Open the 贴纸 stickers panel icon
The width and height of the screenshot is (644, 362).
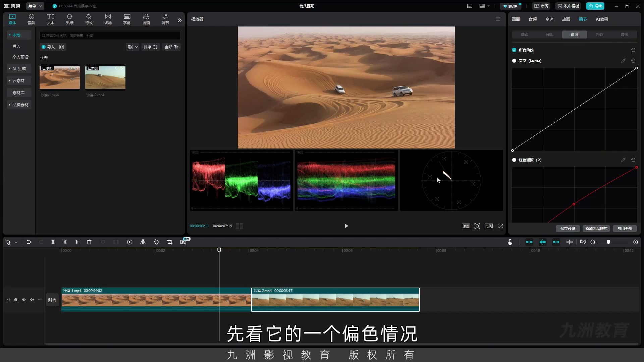pyautogui.click(x=70, y=19)
